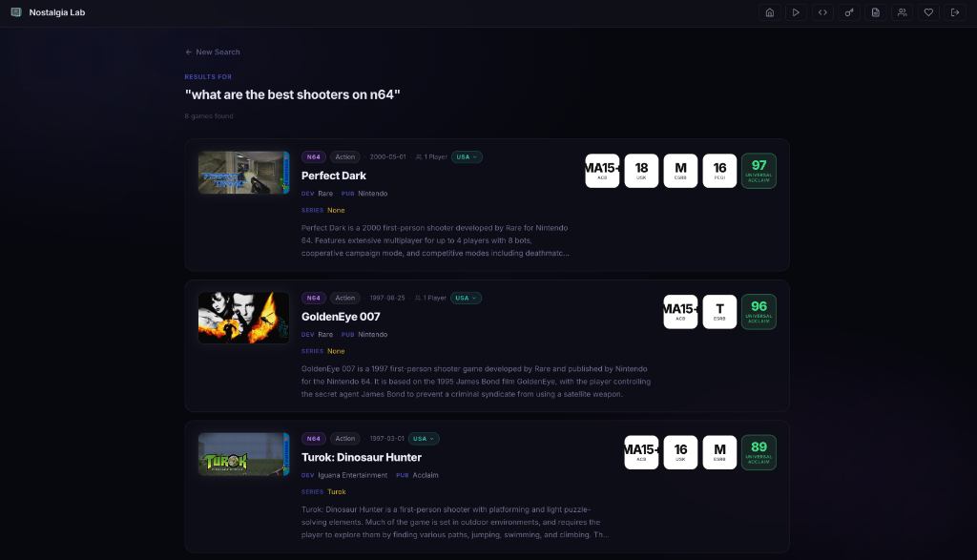Click the Action tag on Perfect Dark

(344, 157)
